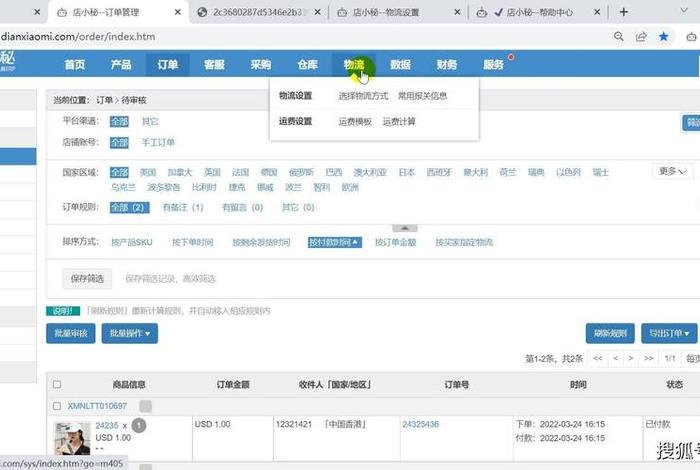Image resolution: width=700 pixels, height=470 pixels.
Task: Open the 采购 menu
Action: 261,65
